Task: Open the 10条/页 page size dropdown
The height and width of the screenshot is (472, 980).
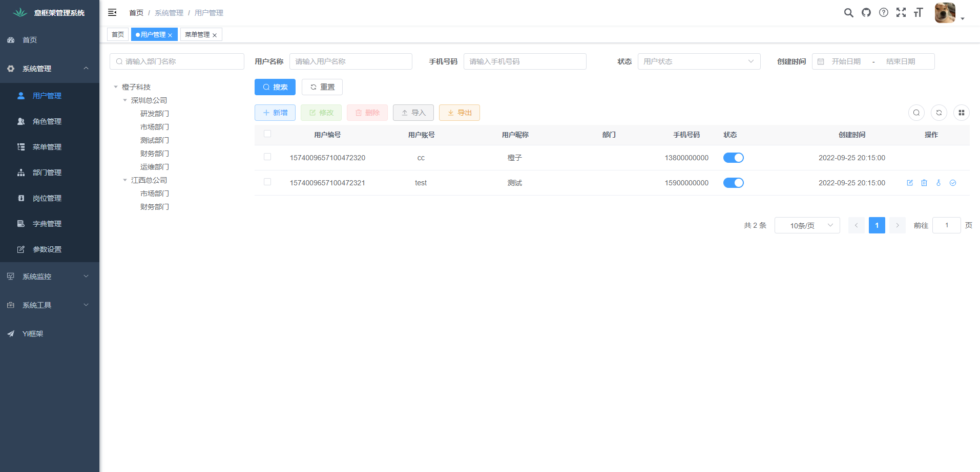Action: [x=807, y=225]
